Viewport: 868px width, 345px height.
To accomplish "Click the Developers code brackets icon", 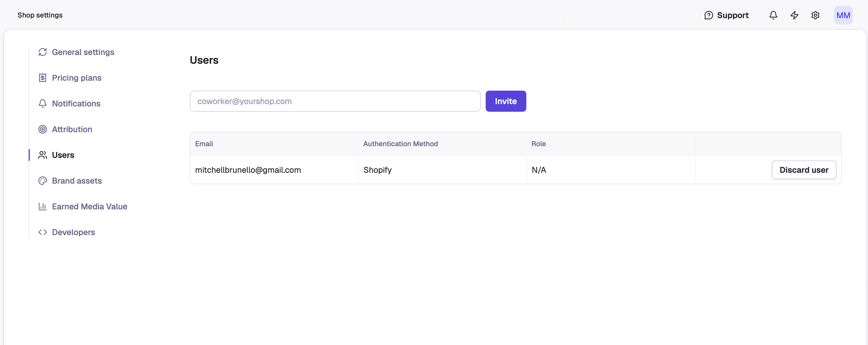I will click(42, 232).
